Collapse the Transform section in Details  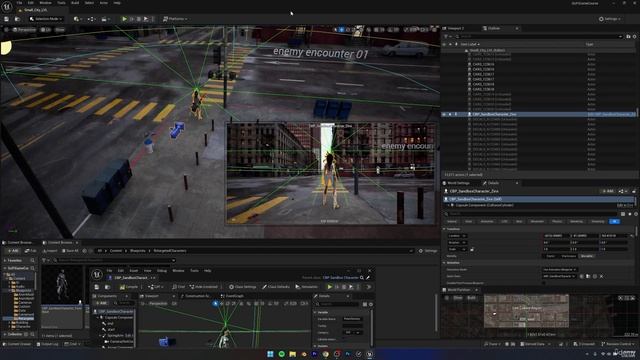[444, 229]
